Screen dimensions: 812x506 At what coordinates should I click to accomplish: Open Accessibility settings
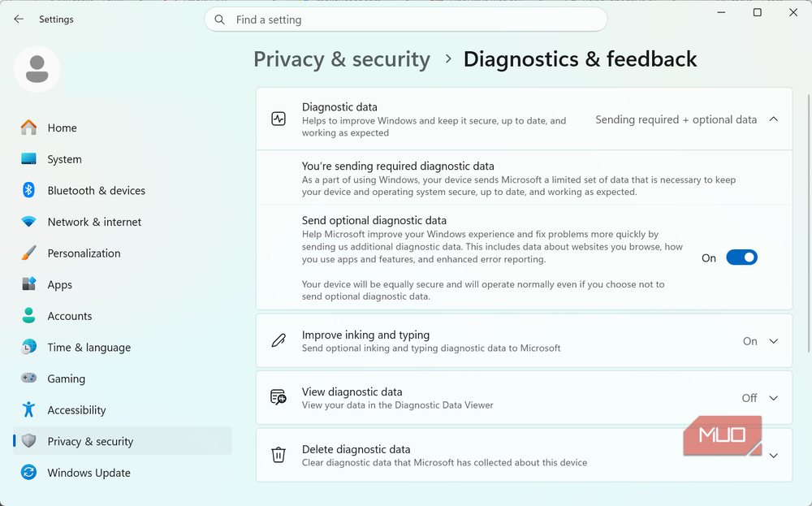click(x=123, y=409)
